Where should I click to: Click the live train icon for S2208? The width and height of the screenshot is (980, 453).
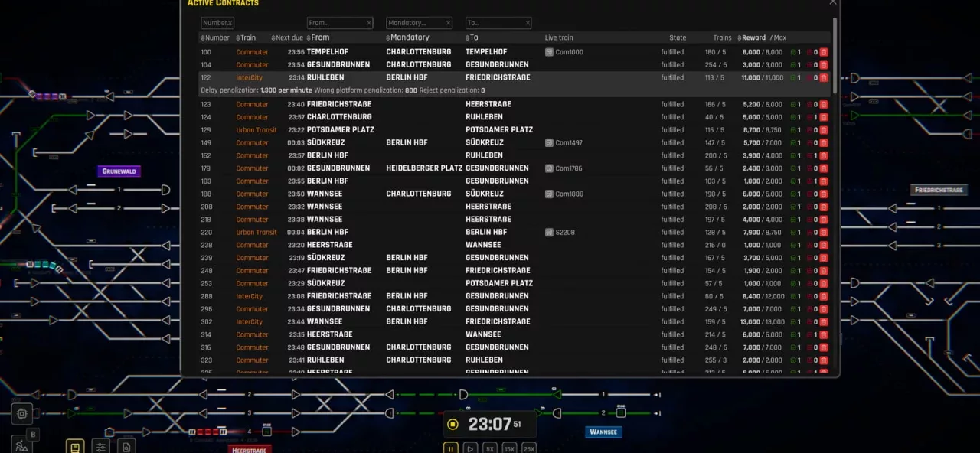[x=549, y=233]
